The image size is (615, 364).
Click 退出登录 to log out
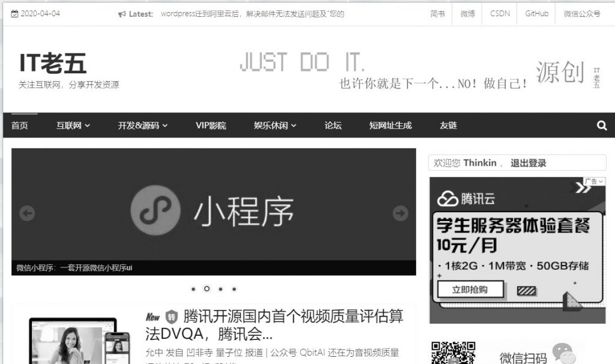point(529,163)
